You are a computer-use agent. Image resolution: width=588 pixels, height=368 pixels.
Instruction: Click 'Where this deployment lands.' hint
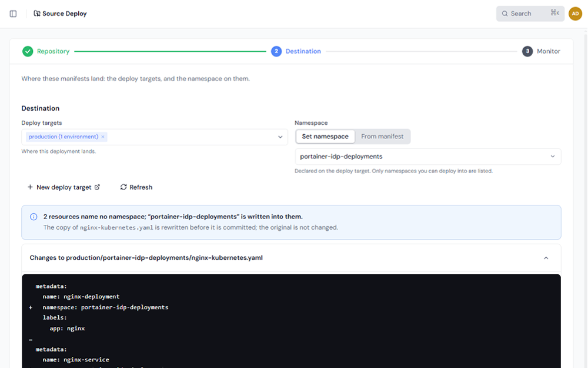coord(58,151)
